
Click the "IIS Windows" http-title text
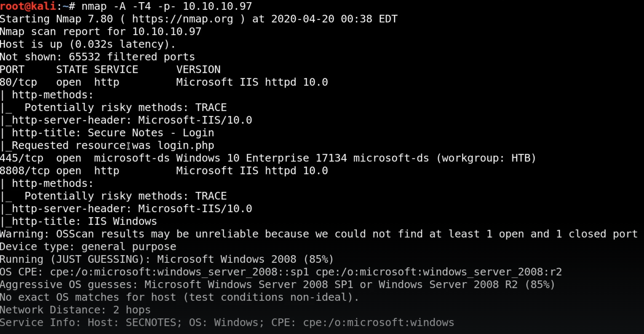tap(122, 221)
